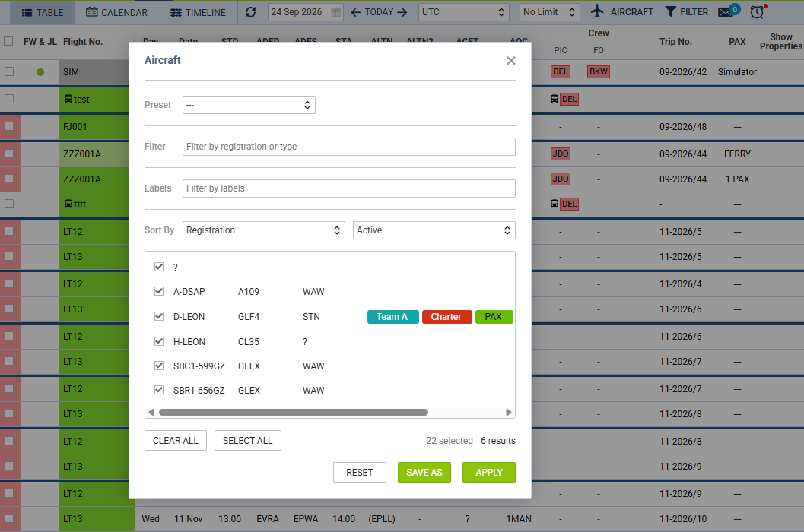Open the No Limit dropdown

(550, 12)
